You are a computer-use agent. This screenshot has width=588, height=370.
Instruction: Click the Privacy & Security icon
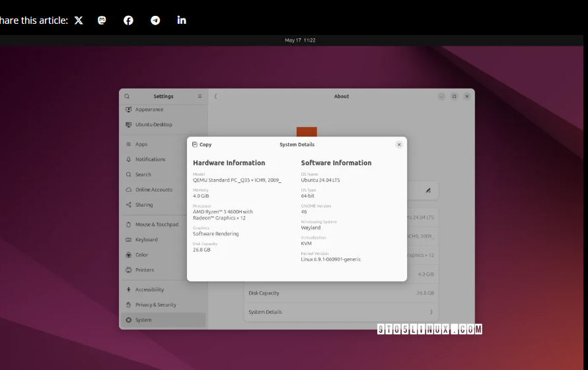point(129,305)
